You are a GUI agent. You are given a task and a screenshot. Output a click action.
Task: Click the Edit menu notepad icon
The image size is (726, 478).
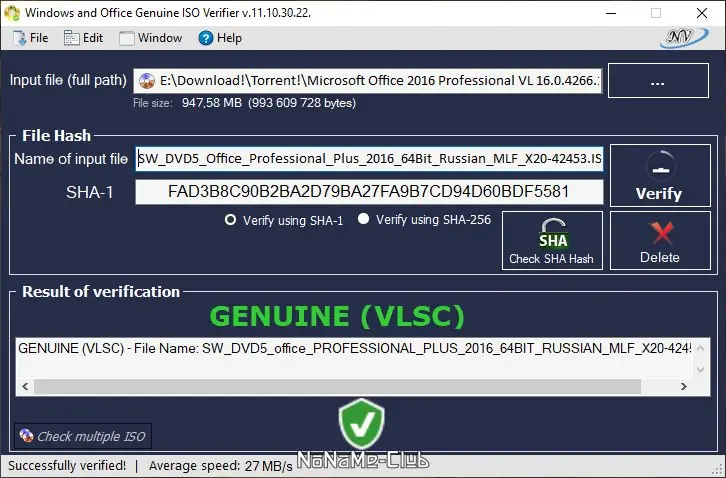click(x=71, y=38)
